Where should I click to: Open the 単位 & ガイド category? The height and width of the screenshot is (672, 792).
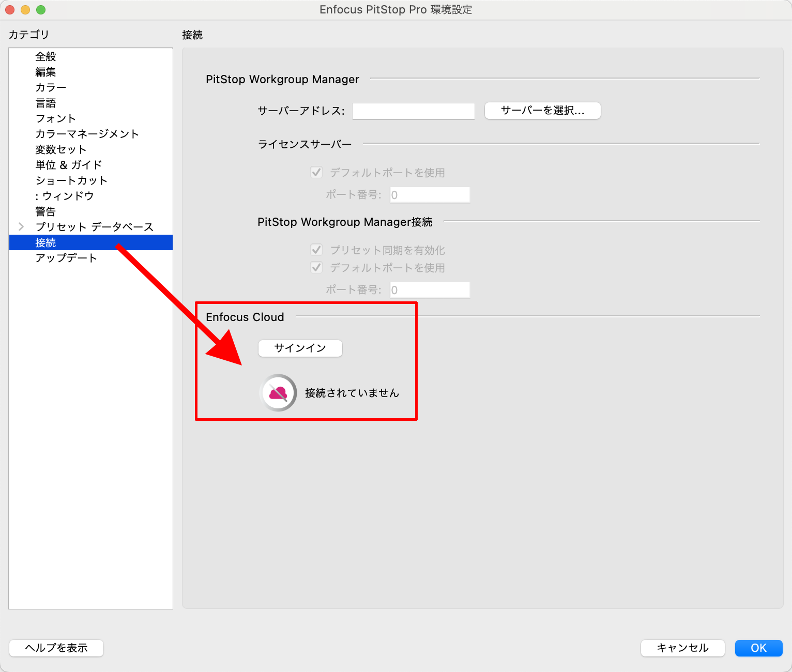91,165
